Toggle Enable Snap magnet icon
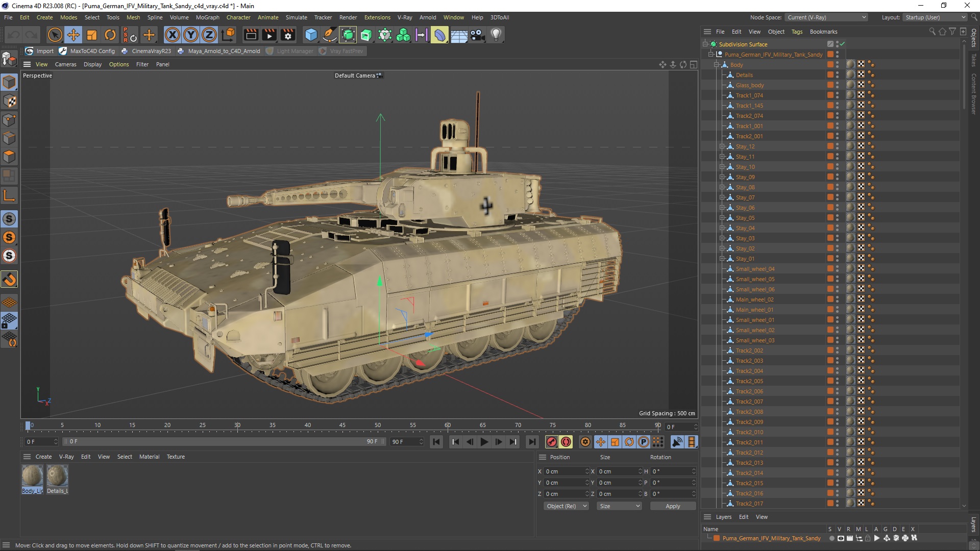Viewport: 980px width, 551px height. click(x=9, y=280)
